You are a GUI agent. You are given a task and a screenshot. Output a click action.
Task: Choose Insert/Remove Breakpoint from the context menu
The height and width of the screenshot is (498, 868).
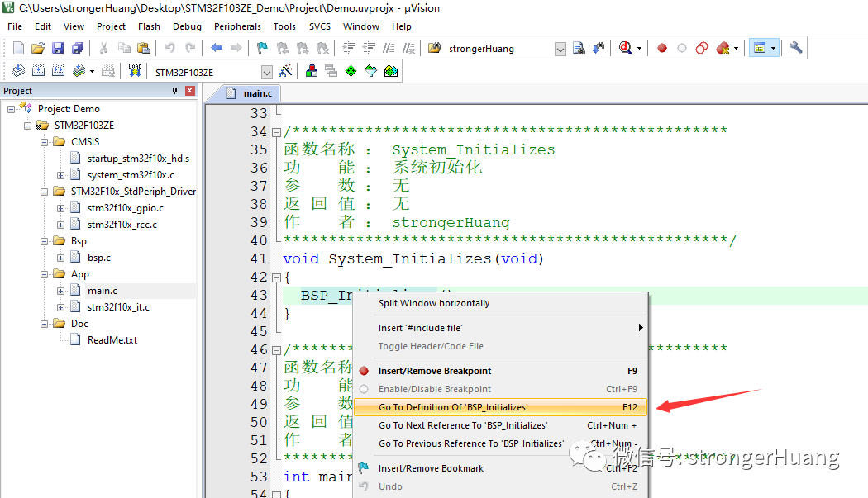pos(500,371)
